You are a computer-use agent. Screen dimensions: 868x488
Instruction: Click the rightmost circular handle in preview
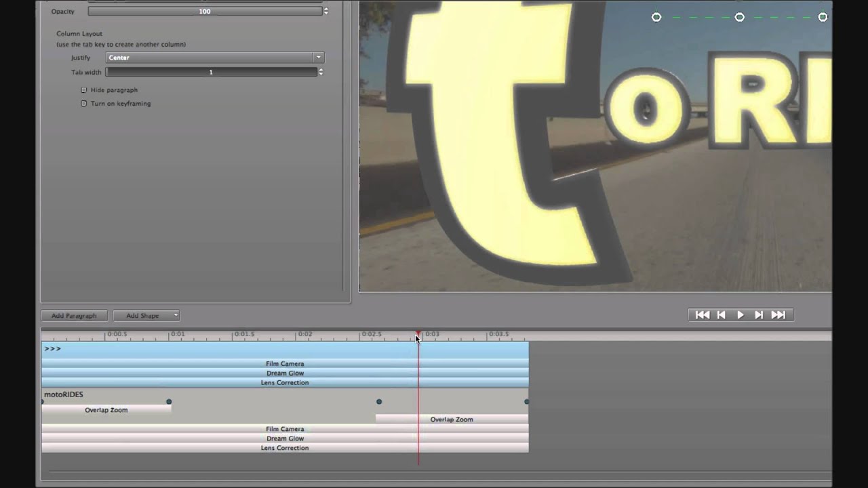click(823, 17)
